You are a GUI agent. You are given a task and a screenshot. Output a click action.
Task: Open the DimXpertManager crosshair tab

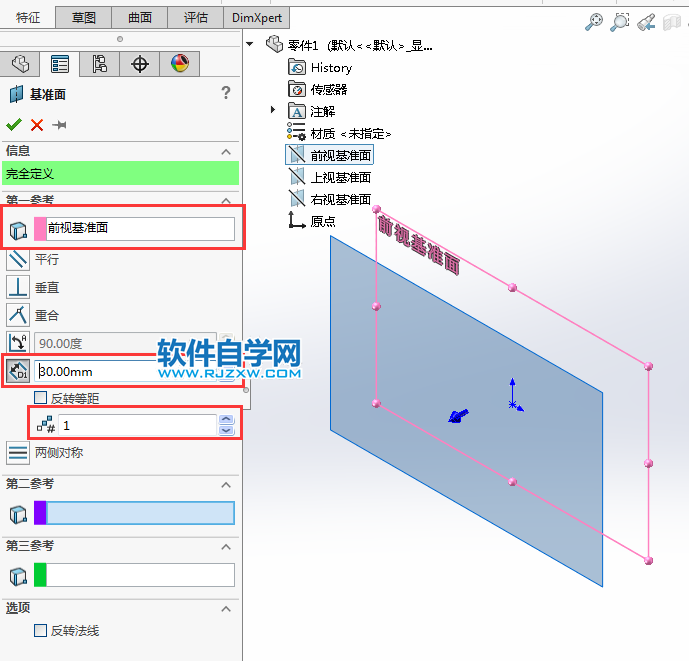[x=140, y=64]
